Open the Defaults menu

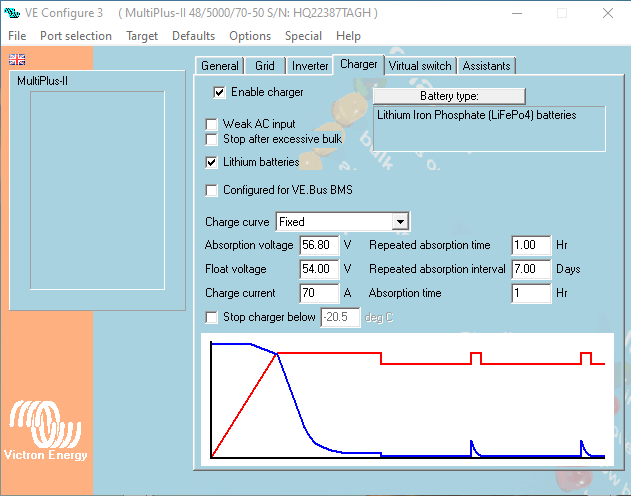[193, 36]
